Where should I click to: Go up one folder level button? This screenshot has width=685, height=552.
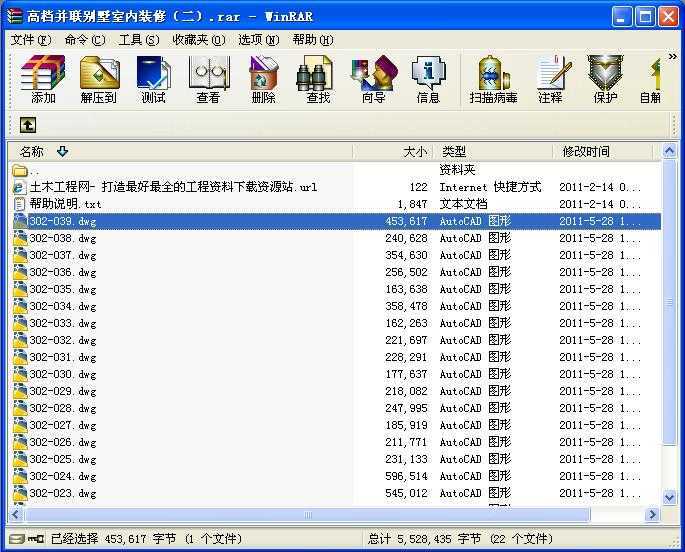[28, 125]
